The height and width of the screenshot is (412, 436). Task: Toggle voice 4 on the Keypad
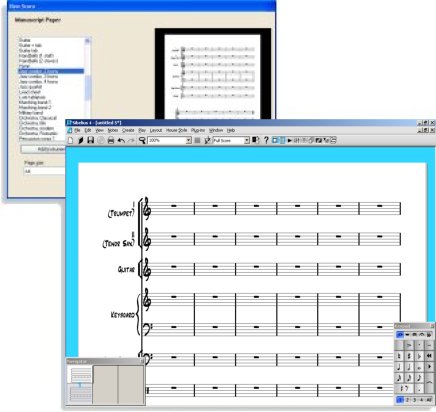[x=421, y=400]
